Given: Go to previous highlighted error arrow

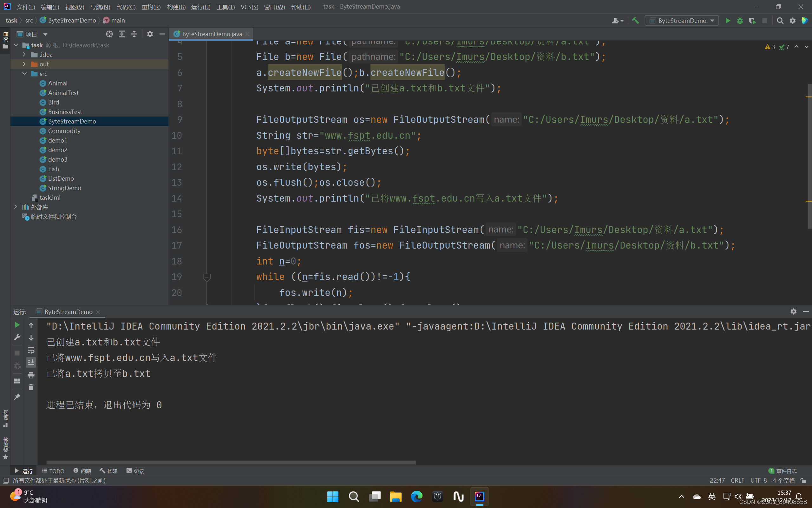Looking at the screenshot, I should 796,47.
